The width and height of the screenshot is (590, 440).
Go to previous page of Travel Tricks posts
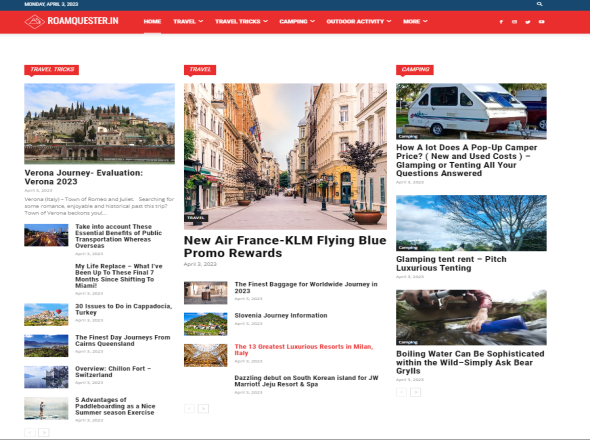(30, 433)
